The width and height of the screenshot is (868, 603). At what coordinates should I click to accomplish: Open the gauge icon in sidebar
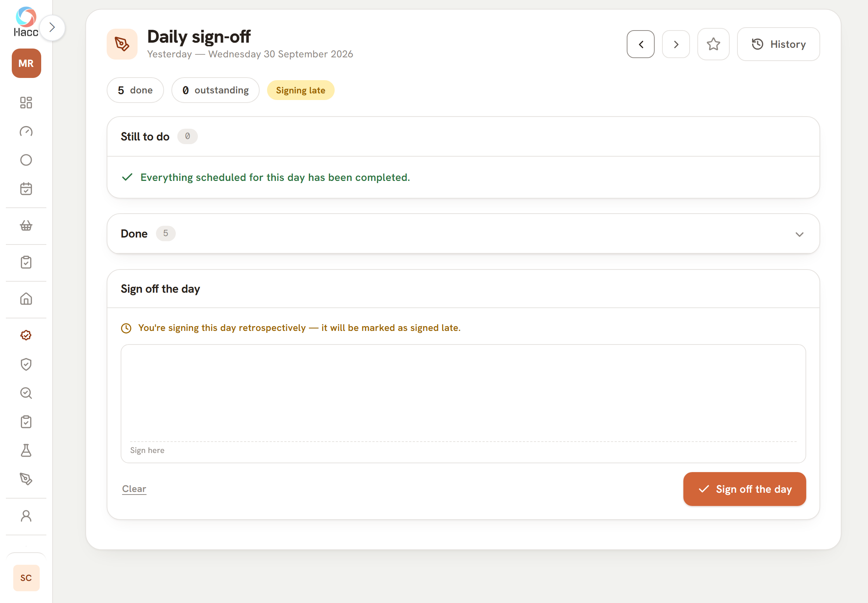point(26,131)
